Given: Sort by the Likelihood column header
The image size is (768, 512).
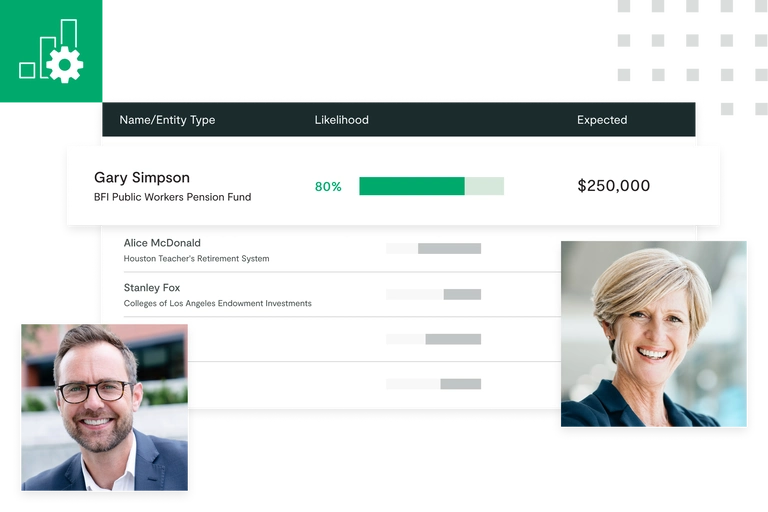Looking at the screenshot, I should (341, 120).
